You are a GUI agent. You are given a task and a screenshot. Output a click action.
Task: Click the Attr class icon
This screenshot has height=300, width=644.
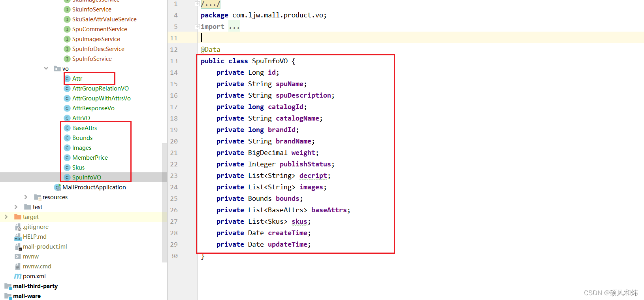click(x=67, y=79)
